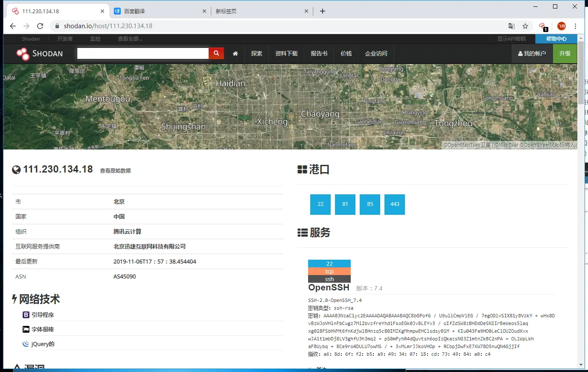Switch to the 百度翻译 tab
The height and width of the screenshot is (372, 588).
point(160,11)
